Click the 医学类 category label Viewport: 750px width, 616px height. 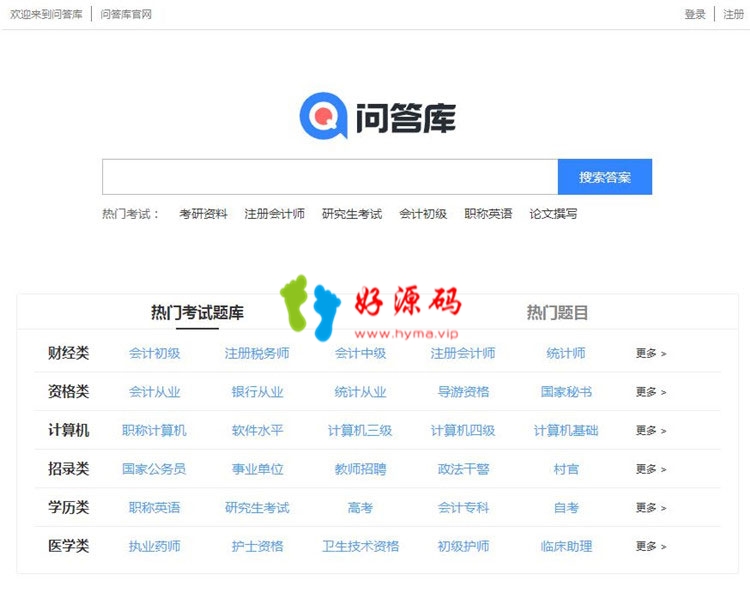point(68,546)
